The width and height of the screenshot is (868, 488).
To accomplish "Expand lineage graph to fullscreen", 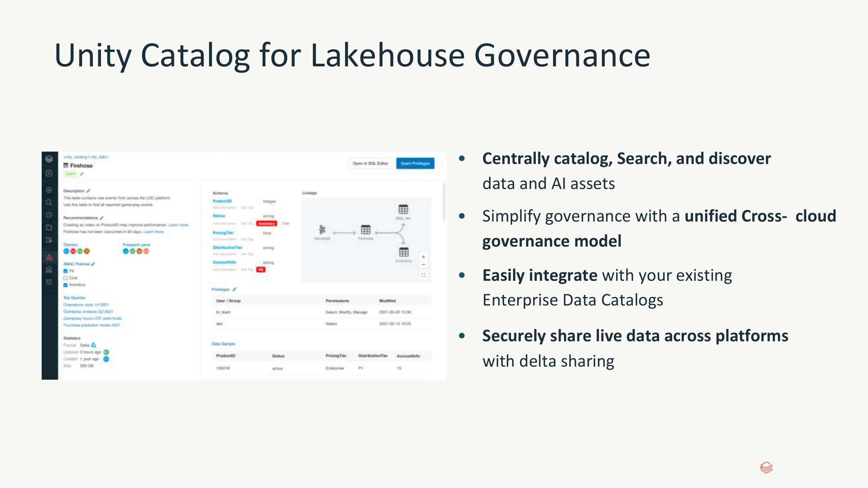I will [423, 275].
